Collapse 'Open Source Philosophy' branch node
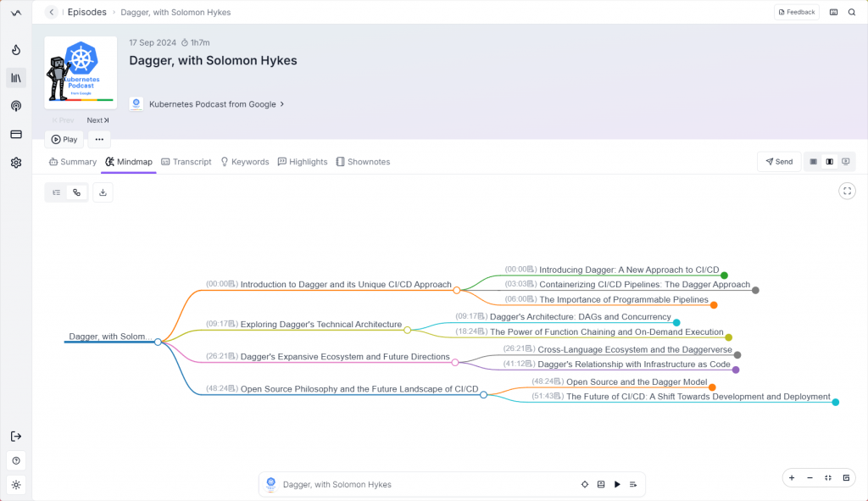 click(483, 394)
